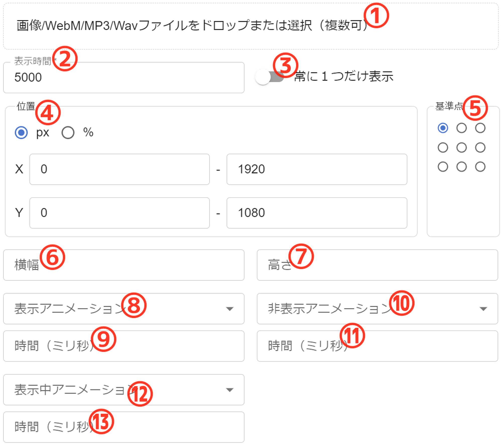Click the X minimum field showing 0
This screenshot has width=502, height=448.
(x=119, y=169)
